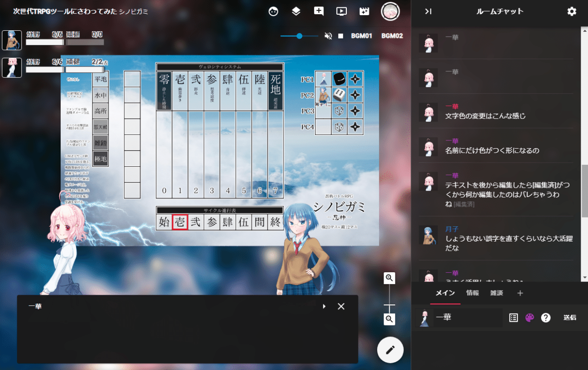The width and height of the screenshot is (588, 370).
Task: Stop BGM playback with square button
Action: pos(341,36)
